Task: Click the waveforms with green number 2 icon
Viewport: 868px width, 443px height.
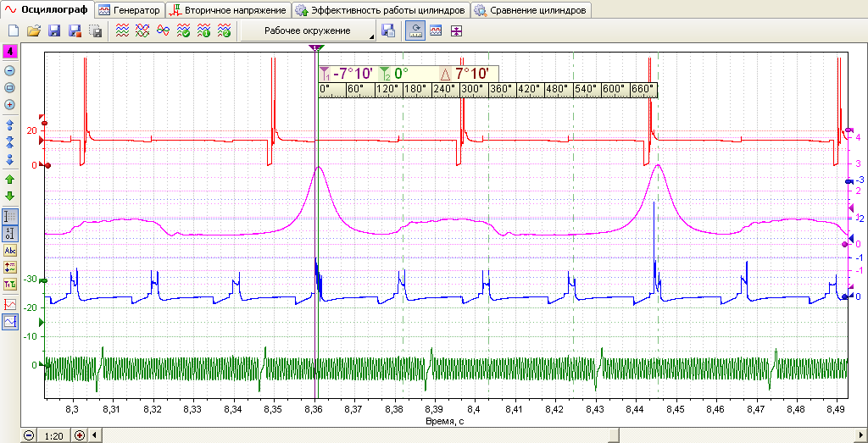Action: tap(224, 31)
